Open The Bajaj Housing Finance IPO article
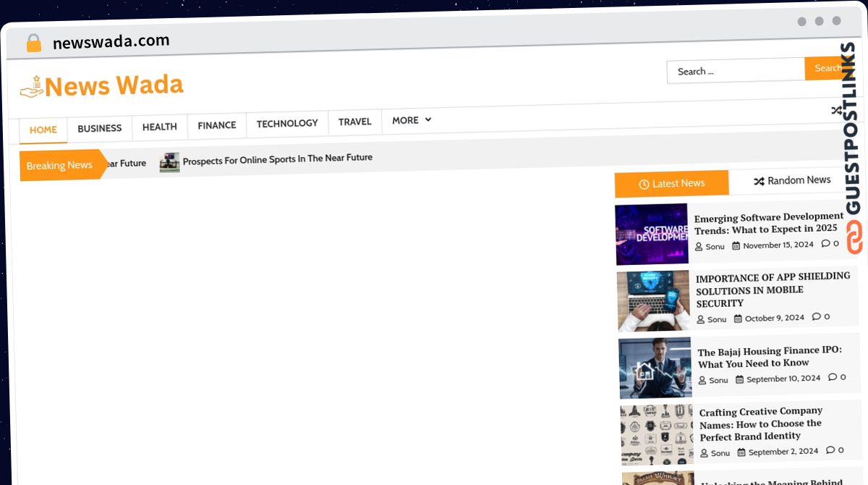This screenshot has width=868, height=485. (x=770, y=357)
